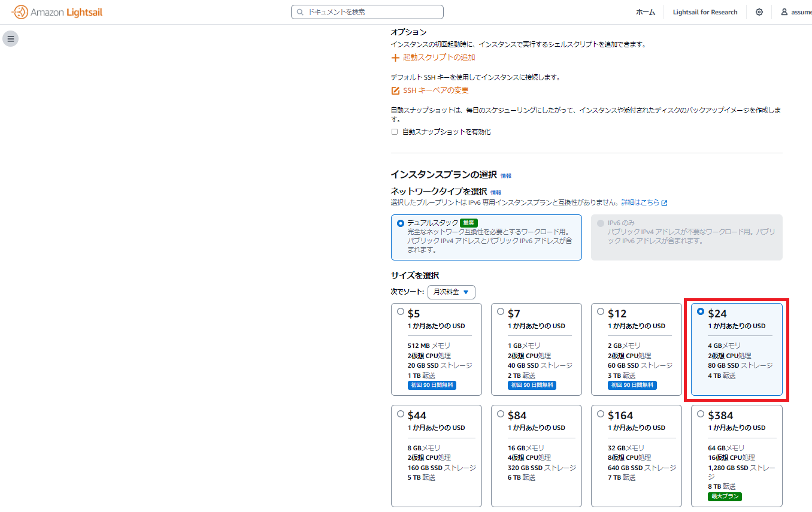The width and height of the screenshot is (812, 512).
Task: Go to ホーム in top navigation
Action: tap(646, 12)
